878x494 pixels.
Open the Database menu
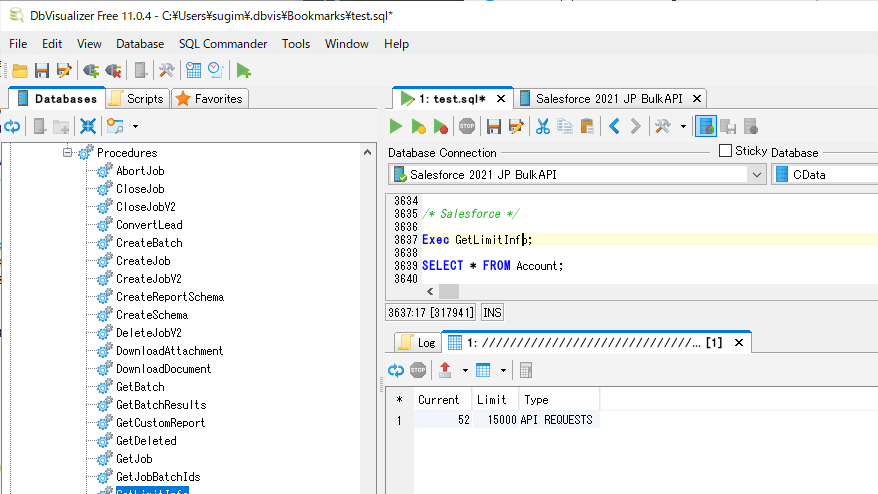(x=140, y=44)
